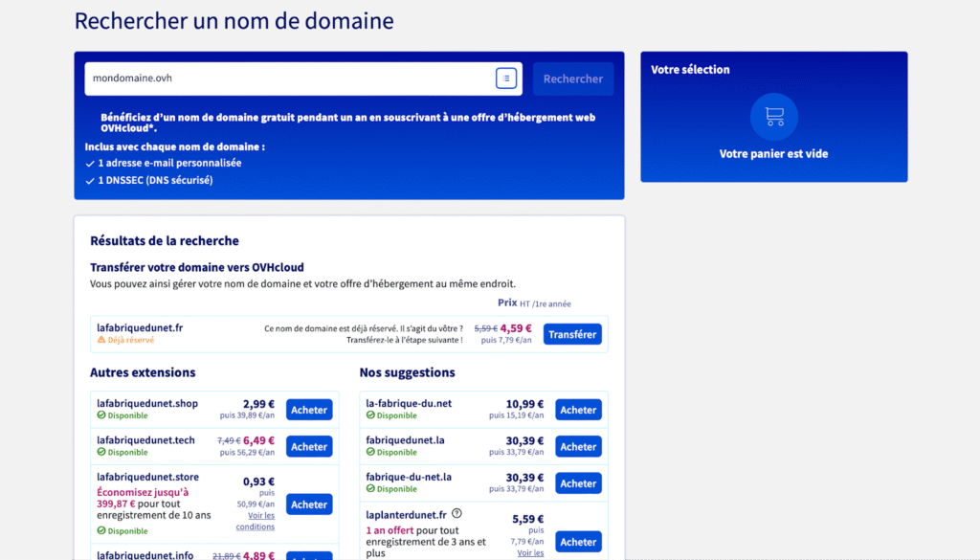980x560 pixels.
Task: Click the Disponible checkmark icon under fabrique-du-net.la
Action: click(x=370, y=489)
